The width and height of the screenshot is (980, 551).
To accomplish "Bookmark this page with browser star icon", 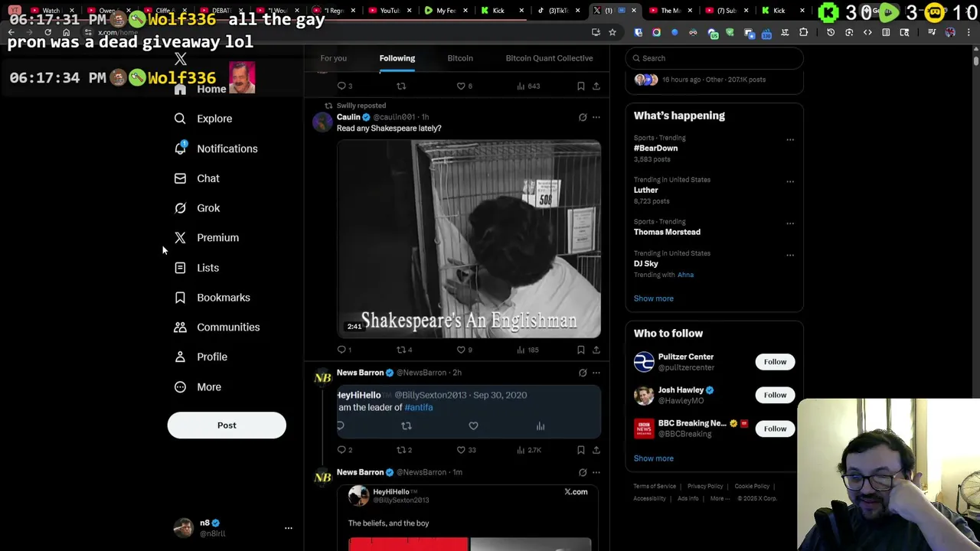I will 612,32.
